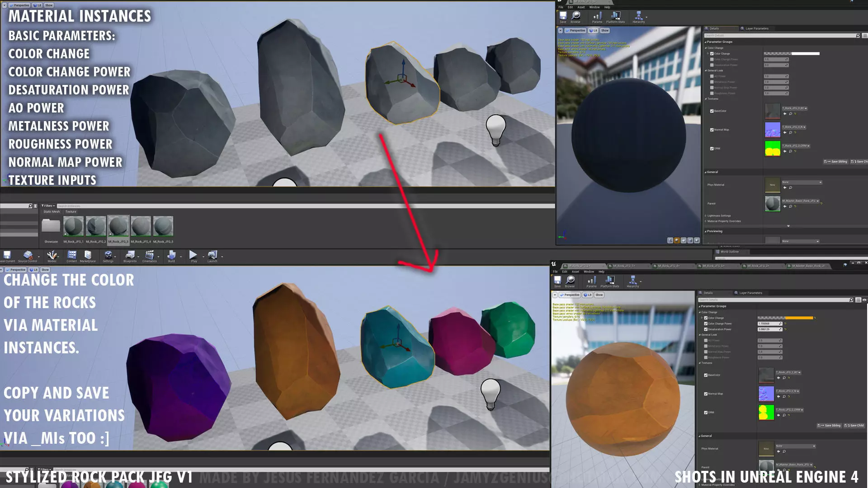Click Color Change Power value field 1.705568
The width and height of the screenshot is (868, 488).
pos(770,324)
